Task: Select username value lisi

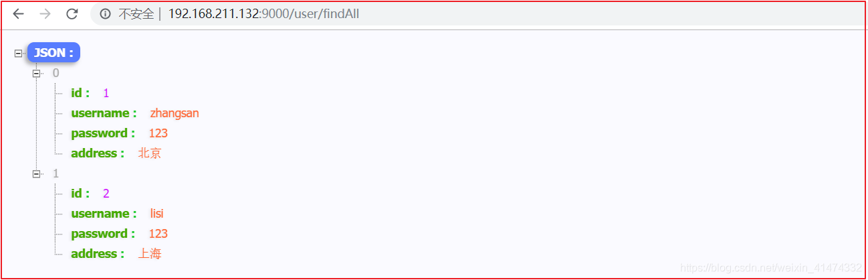Action: (157, 214)
